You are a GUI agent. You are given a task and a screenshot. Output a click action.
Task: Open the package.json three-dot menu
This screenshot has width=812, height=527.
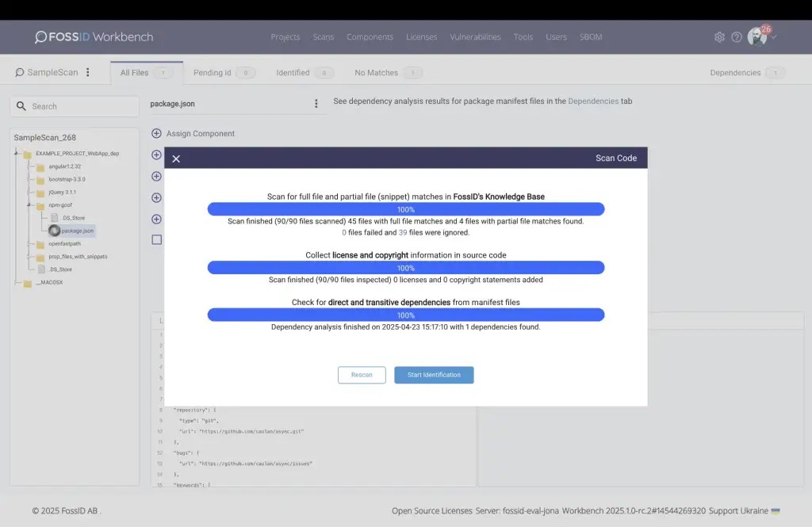click(x=316, y=104)
